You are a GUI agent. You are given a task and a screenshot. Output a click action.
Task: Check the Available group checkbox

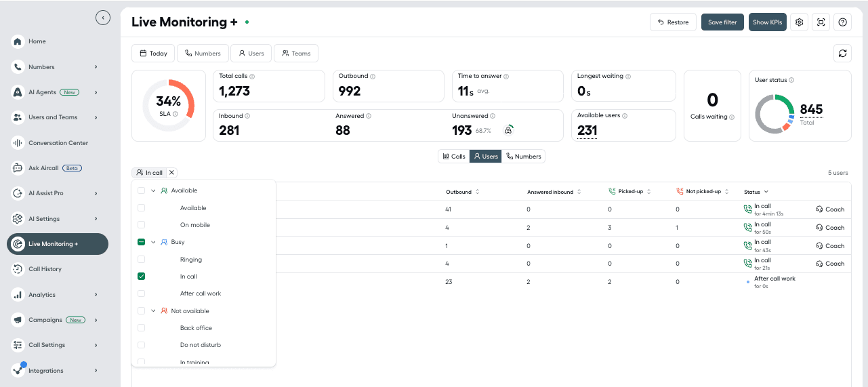point(141,190)
